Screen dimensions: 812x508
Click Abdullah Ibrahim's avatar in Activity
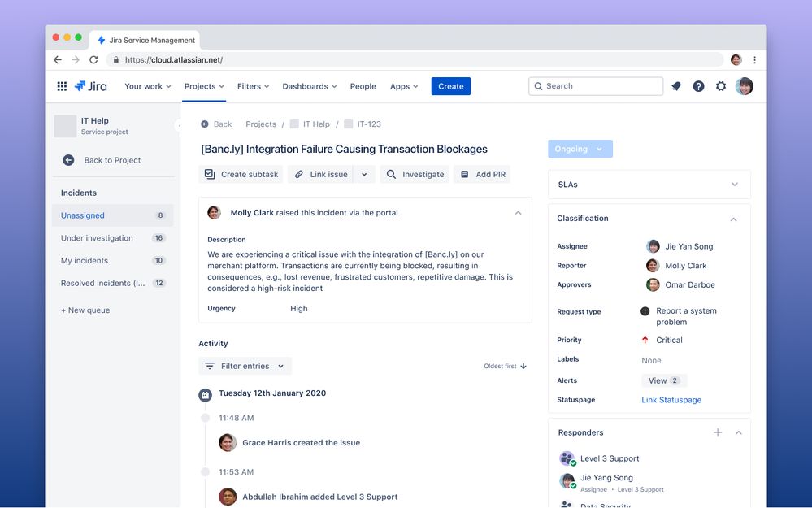228,497
